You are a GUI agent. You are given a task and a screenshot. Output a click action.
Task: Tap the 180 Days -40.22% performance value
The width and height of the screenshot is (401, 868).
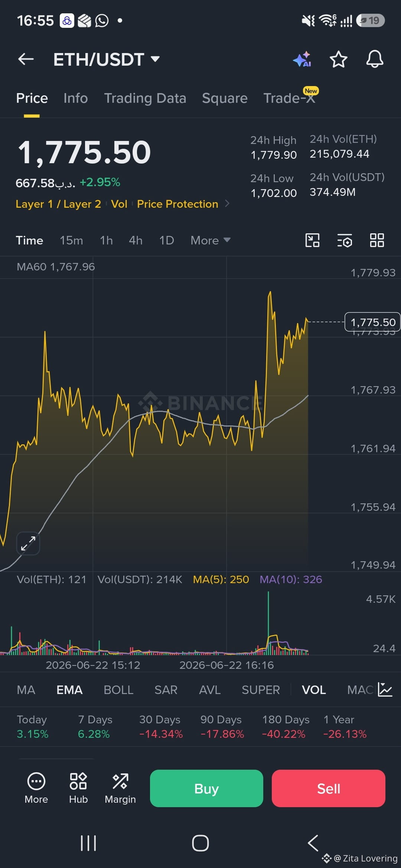point(284,734)
